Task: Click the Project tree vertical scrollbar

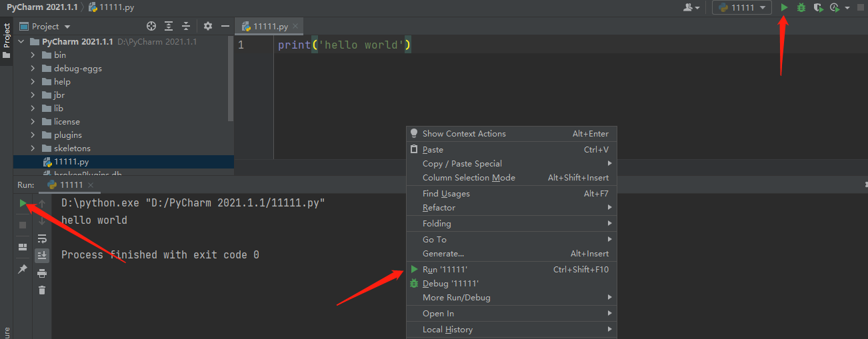Action: point(231,79)
